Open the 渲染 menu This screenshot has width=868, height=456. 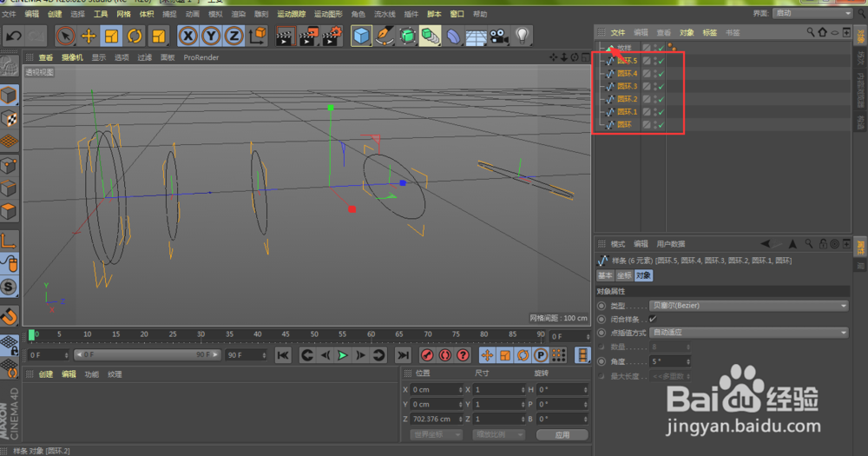[238, 14]
